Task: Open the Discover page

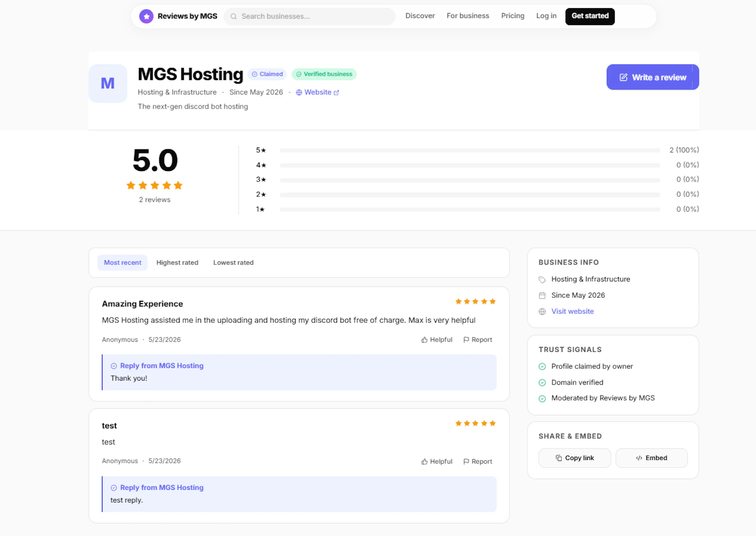Action: click(420, 16)
